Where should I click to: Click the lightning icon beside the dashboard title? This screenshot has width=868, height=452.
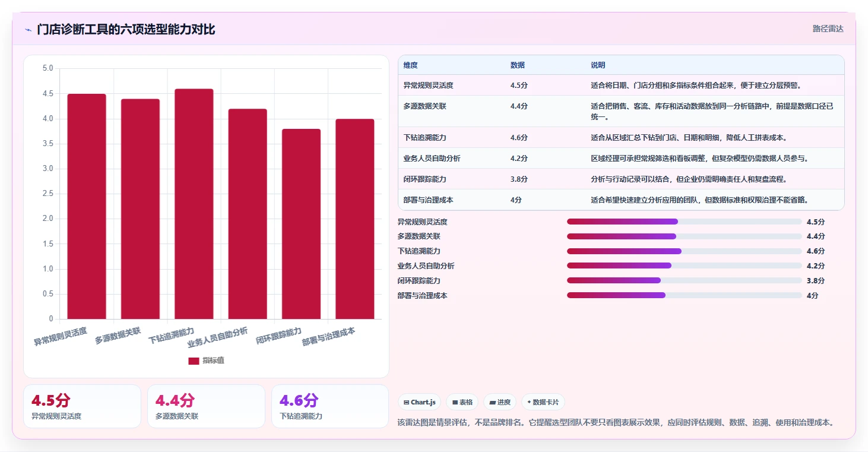click(x=28, y=30)
